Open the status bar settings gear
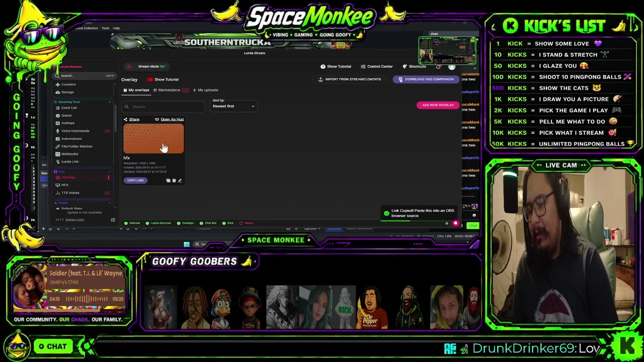Image resolution: width=644 pixels, height=362 pixels. click(446, 223)
